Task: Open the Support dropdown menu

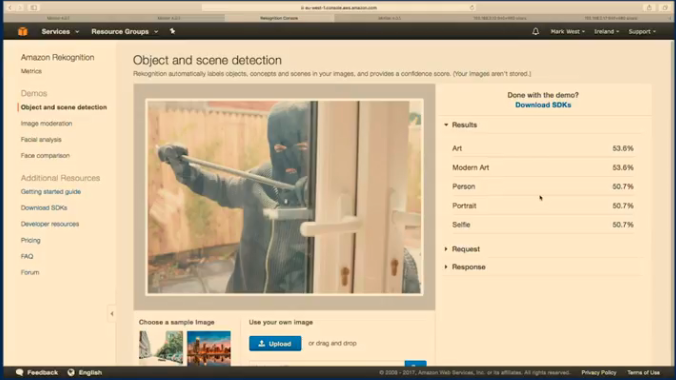Action: (x=642, y=31)
